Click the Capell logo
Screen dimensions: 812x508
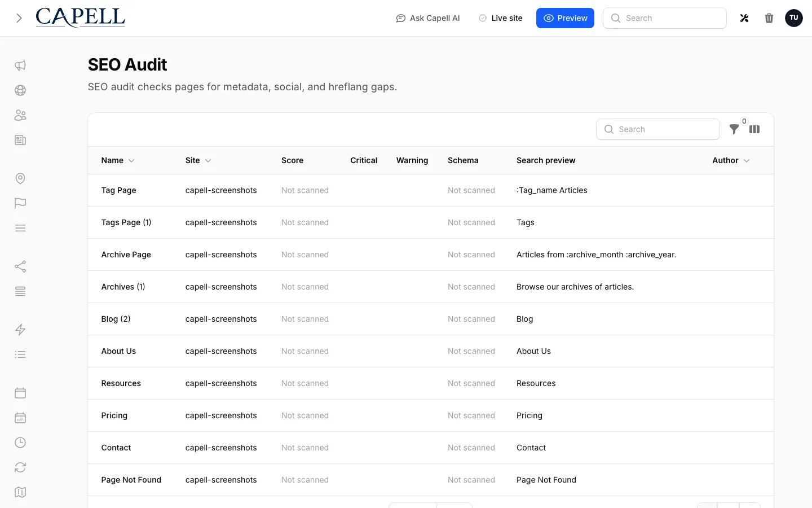point(80,18)
